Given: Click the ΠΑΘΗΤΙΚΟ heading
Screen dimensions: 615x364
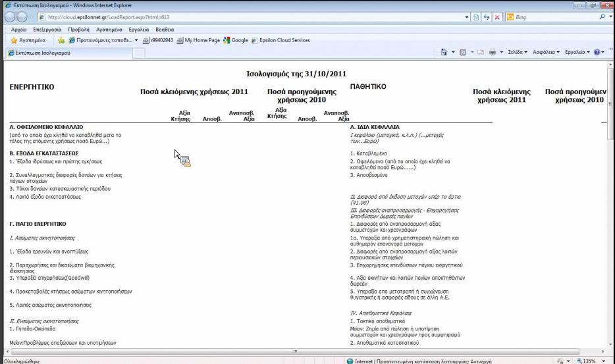Looking at the screenshot, I should [368, 87].
